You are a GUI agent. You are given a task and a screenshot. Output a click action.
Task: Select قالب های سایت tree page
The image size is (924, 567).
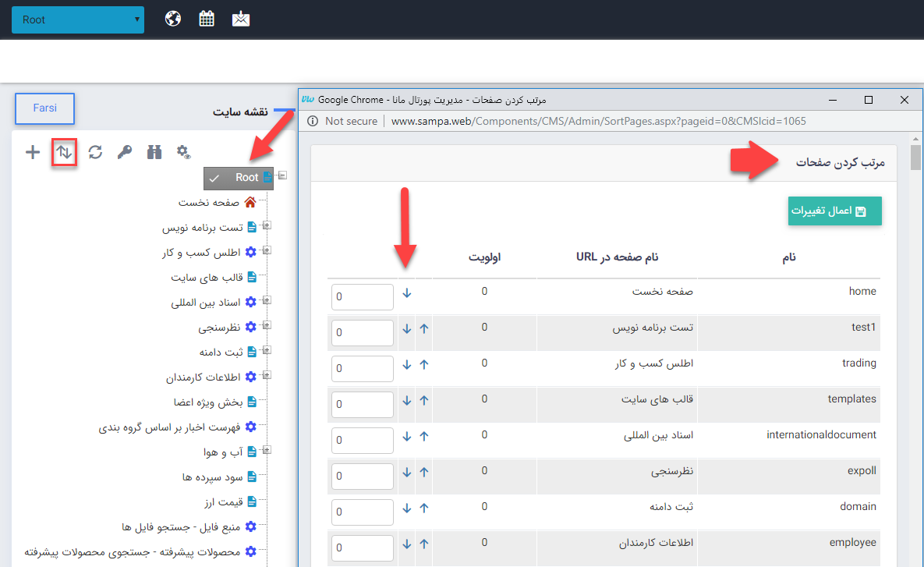click(207, 277)
